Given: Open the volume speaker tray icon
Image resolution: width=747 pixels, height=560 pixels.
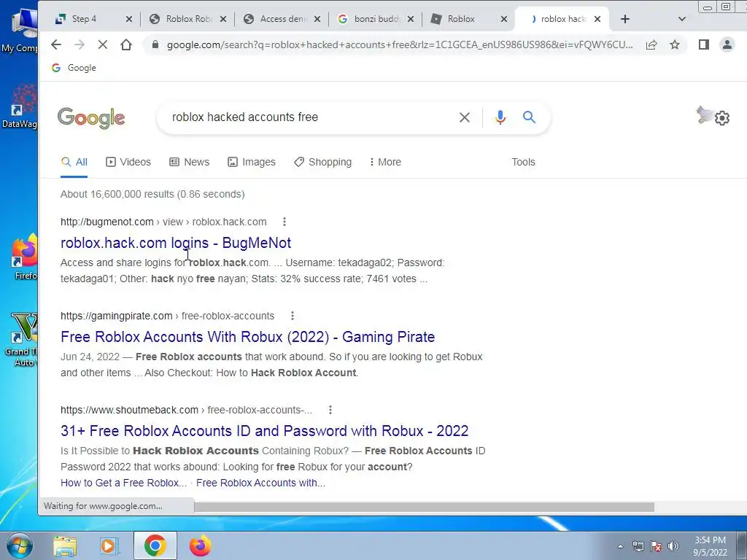Looking at the screenshot, I should click(673, 546).
